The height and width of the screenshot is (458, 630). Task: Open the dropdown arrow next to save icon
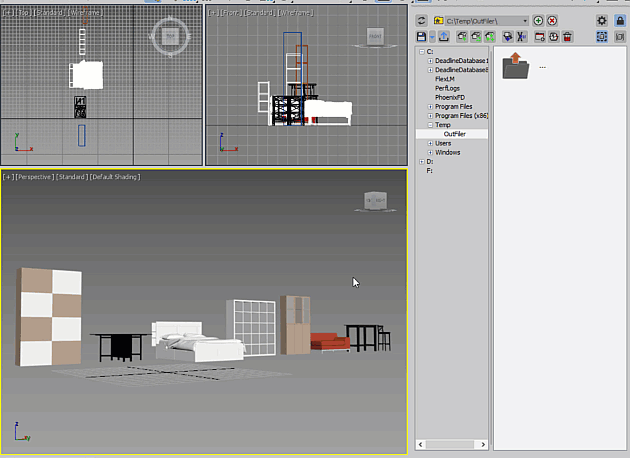pos(432,37)
